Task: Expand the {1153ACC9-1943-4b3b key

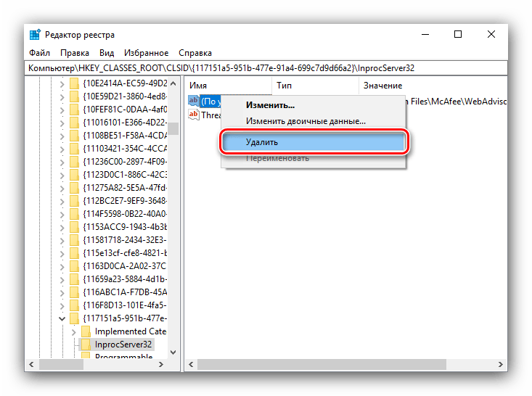Action: tap(62, 228)
